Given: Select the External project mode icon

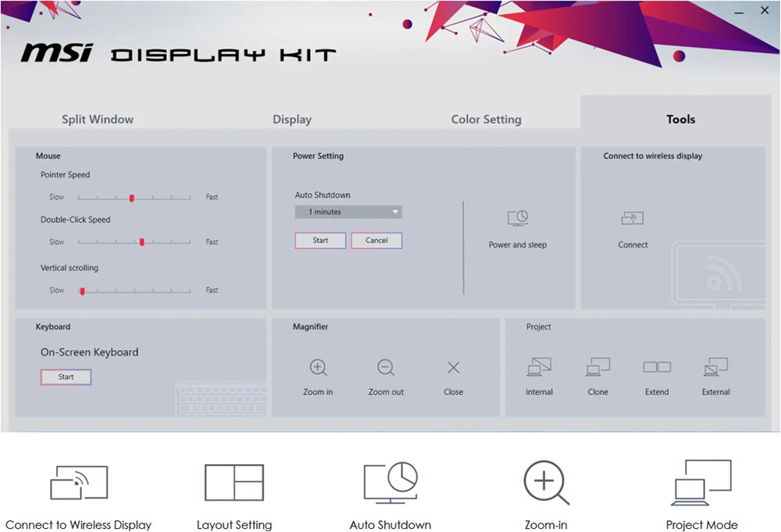Looking at the screenshot, I should 715,367.
